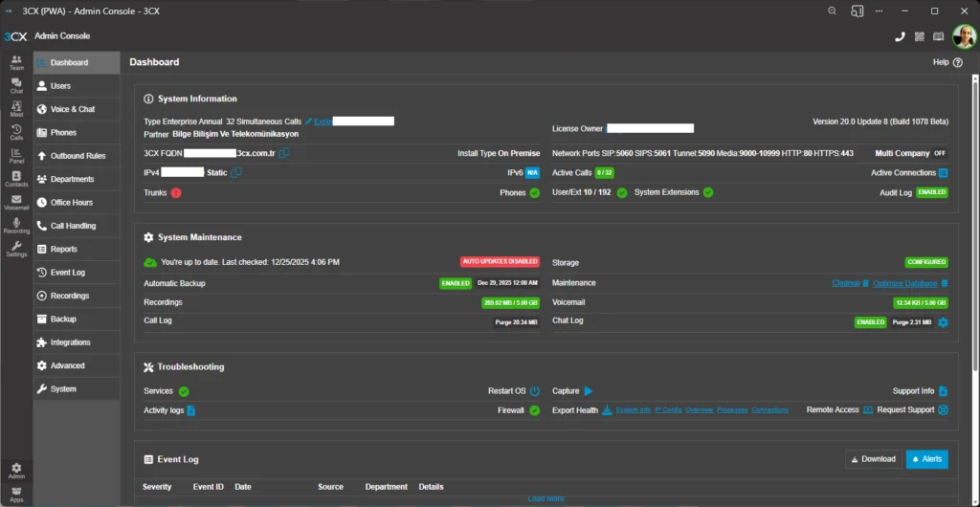The image size is (980, 507).
Task: Open the Office Hours menu item
Action: click(77, 202)
